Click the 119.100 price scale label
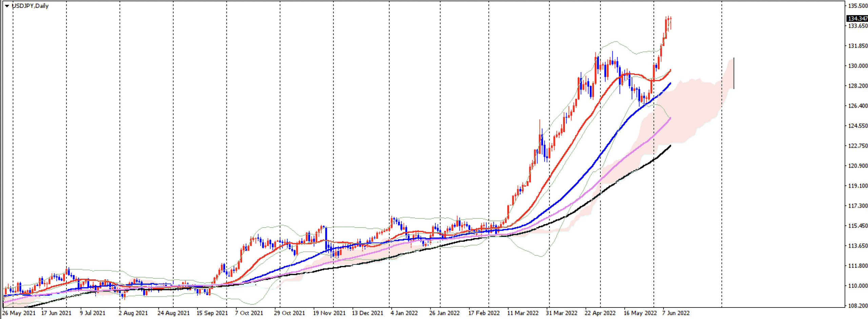The height and width of the screenshot is (319, 868). click(x=858, y=186)
